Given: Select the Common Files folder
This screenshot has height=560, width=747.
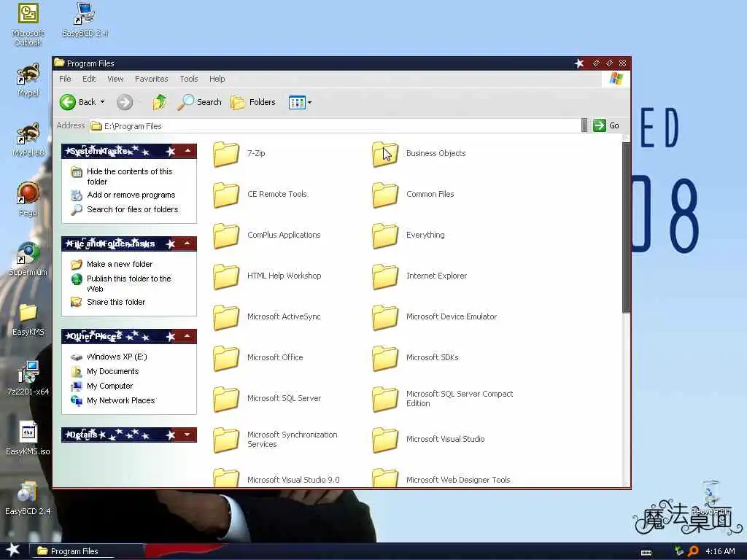Looking at the screenshot, I should 413,194.
